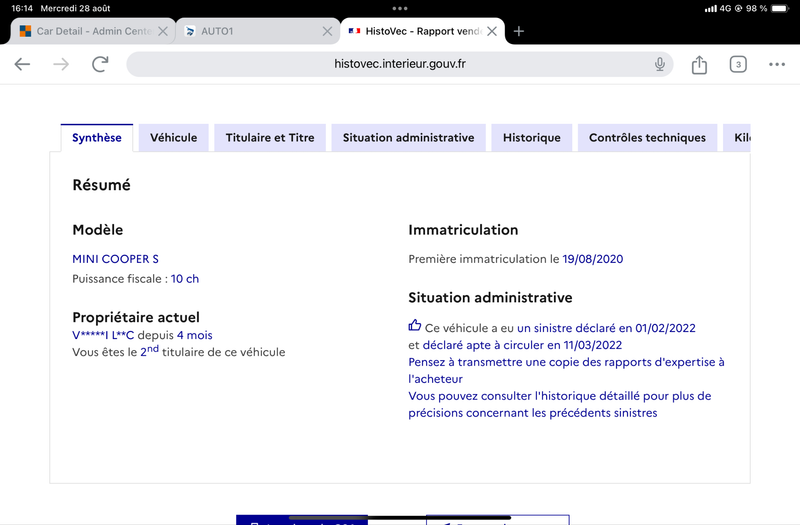This screenshot has width=800, height=525.
Task: Click the owner name V*****I L**C
Action: point(103,335)
